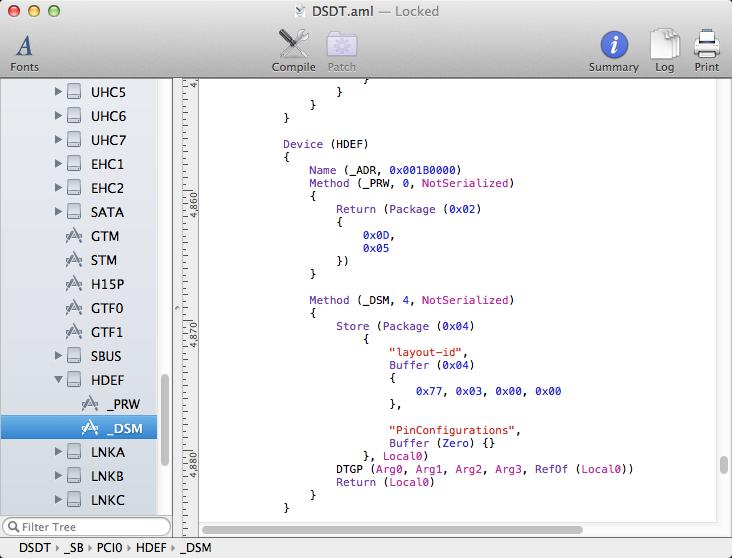Select the _PRW method icon
The image size is (732, 558).
click(x=90, y=404)
